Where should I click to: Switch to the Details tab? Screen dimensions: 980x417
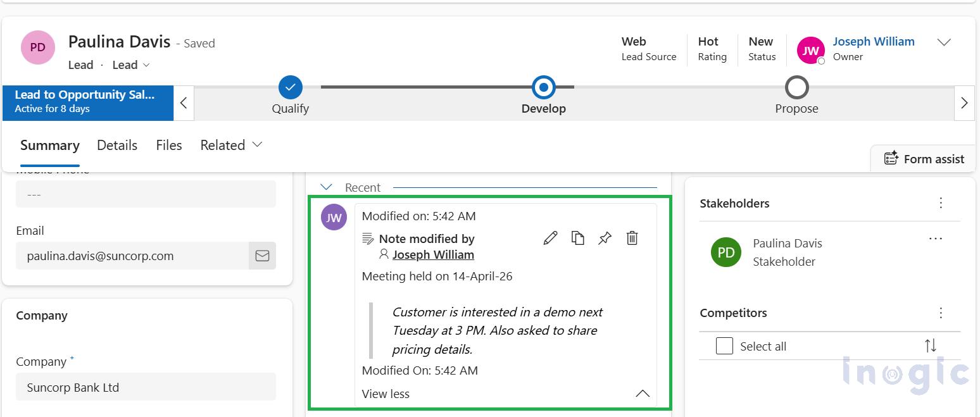[x=117, y=145]
